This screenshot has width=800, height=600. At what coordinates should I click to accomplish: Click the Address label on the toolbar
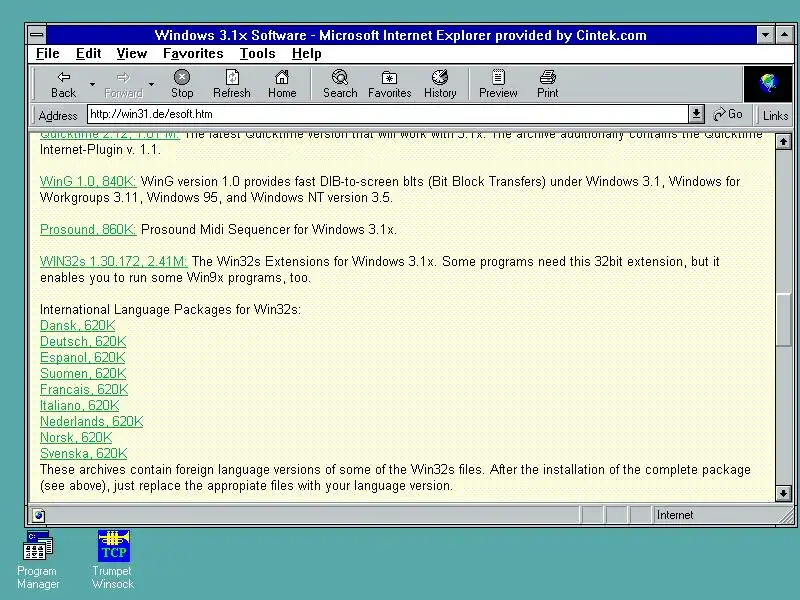(58, 116)
